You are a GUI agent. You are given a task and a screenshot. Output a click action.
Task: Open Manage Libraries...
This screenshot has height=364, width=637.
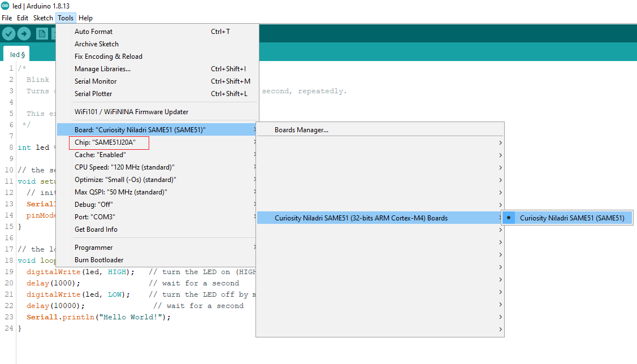click(x=157, y=69)
